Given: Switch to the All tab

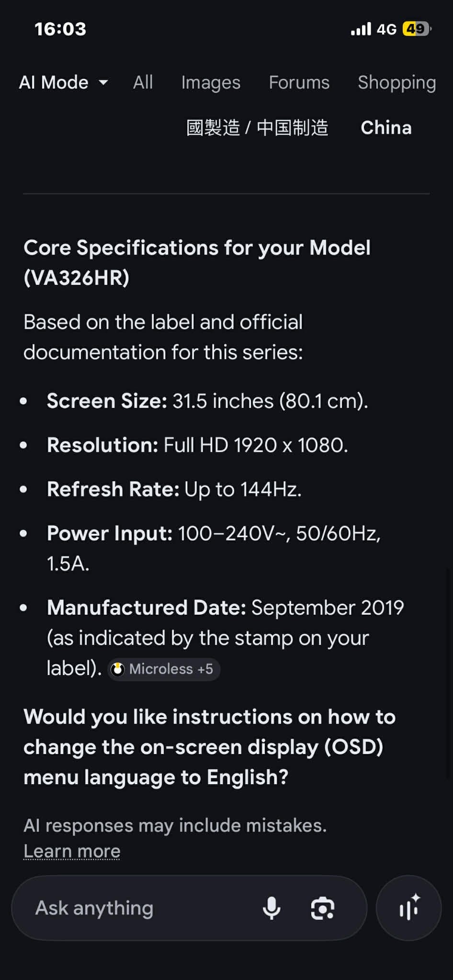Looking at the screenshot, I should point(143,82).
